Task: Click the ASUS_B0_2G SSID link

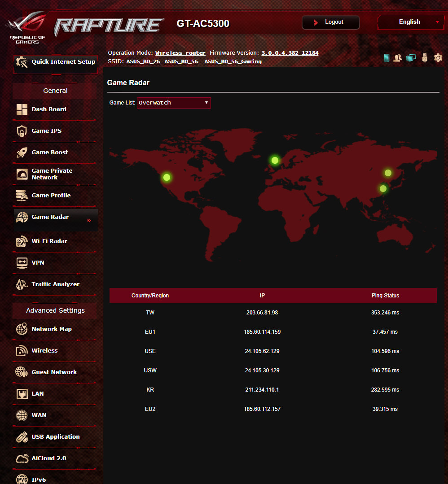Action: point(143,61)
